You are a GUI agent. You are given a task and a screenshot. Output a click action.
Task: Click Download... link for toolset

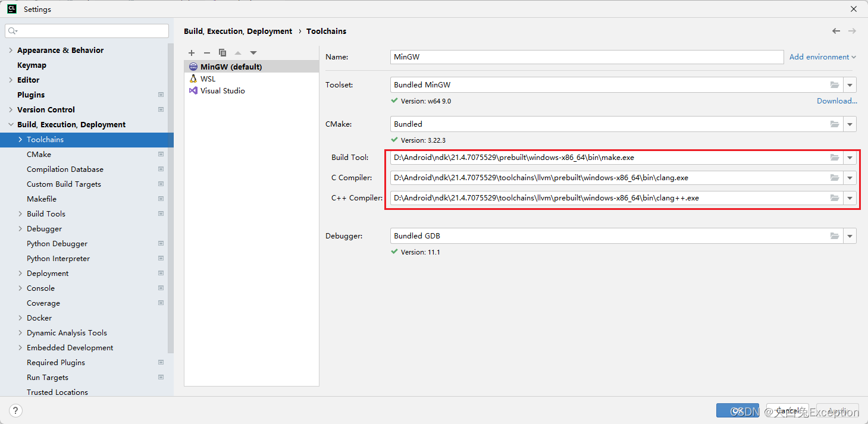point(837,101)
